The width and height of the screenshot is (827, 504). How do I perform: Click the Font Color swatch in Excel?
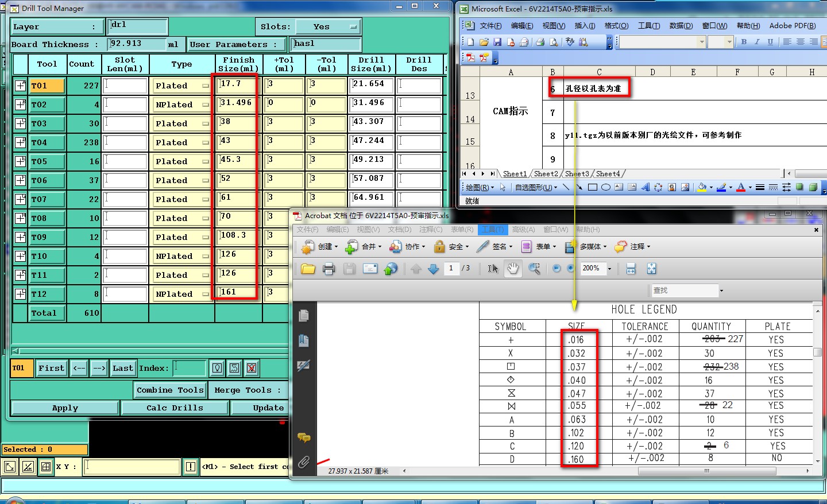pos(741,187)
